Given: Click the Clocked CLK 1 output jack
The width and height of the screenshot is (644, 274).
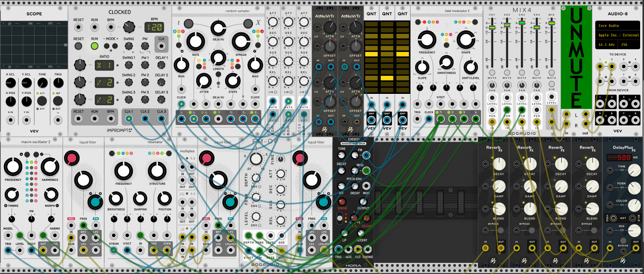Looking at the screenshot, I should [x=129, y=119].
